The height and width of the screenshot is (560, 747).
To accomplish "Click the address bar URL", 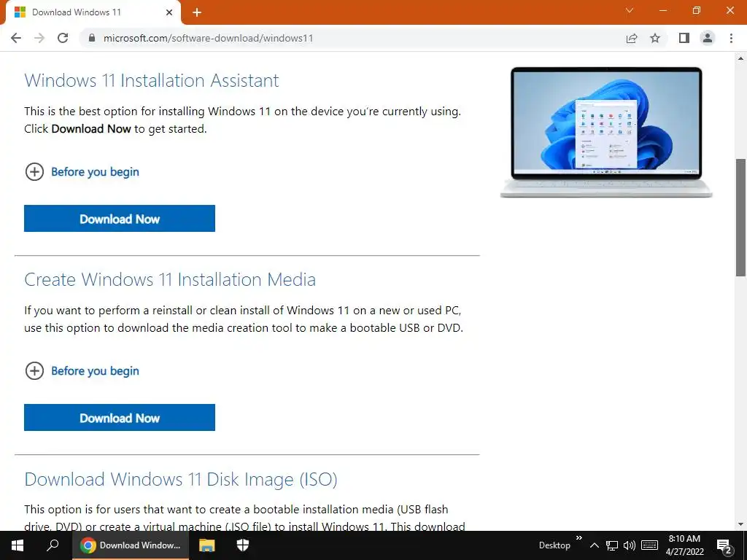I will pyautogui.click(x=208, y=38).
